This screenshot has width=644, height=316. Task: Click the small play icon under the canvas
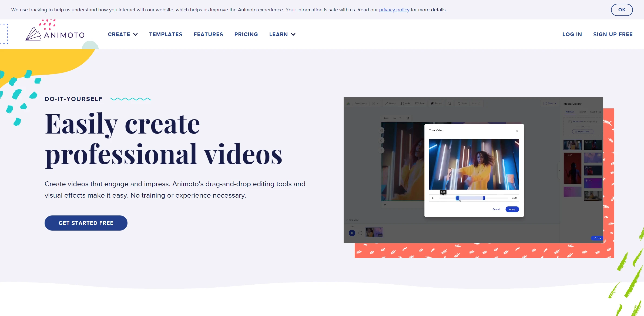(x=385, y=205)
